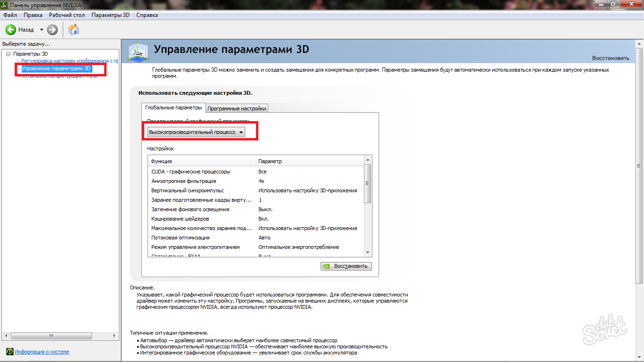644x362 pixels.
Task: Click the green Back arrow icon
Action: coord(11,30)
